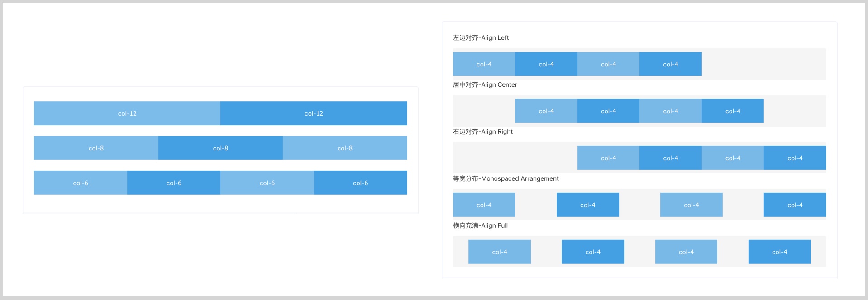
Task: Click the light blue col-12 block
Action: 127,113
